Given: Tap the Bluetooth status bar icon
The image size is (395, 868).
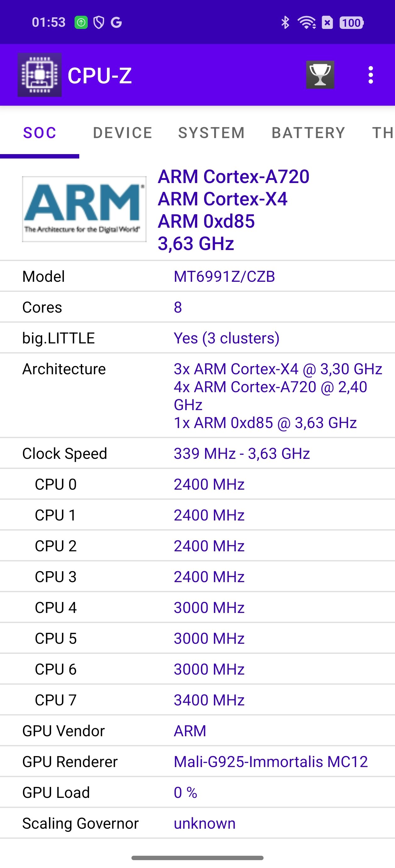Looking at the screenshot, I should 285,23.
